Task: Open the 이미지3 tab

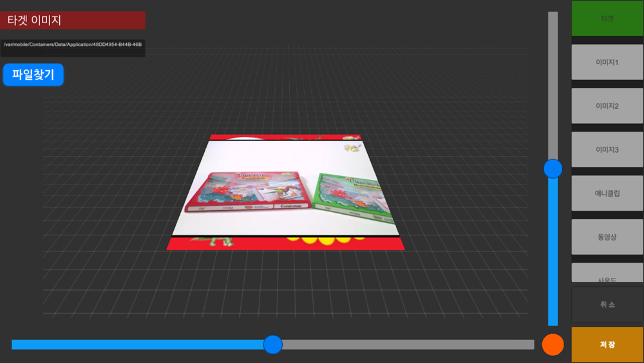Action: 607,150
